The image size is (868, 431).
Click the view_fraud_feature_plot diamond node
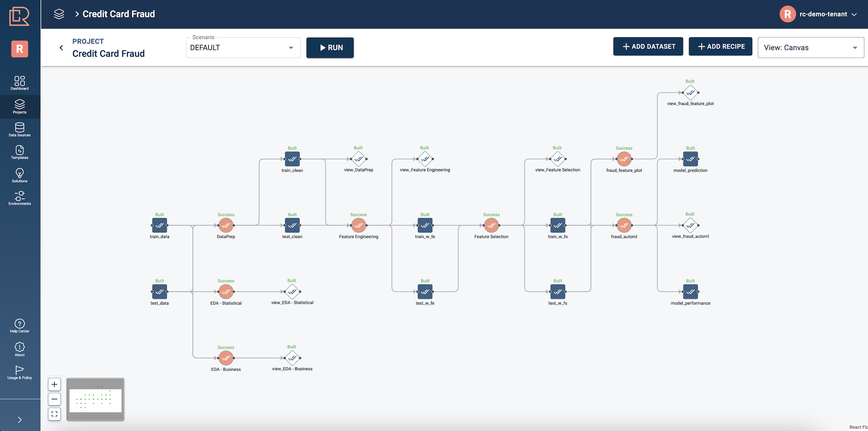click(x=690, y=92)
